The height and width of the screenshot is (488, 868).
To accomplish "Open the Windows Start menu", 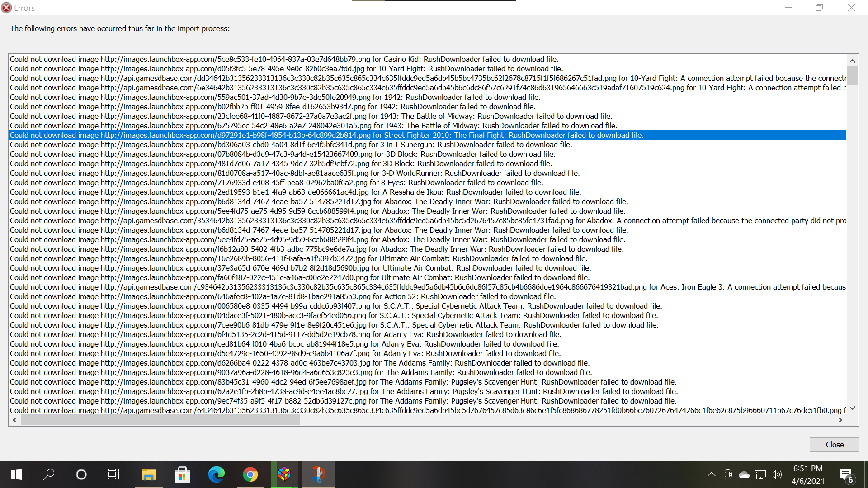I will tap(16, 474).
